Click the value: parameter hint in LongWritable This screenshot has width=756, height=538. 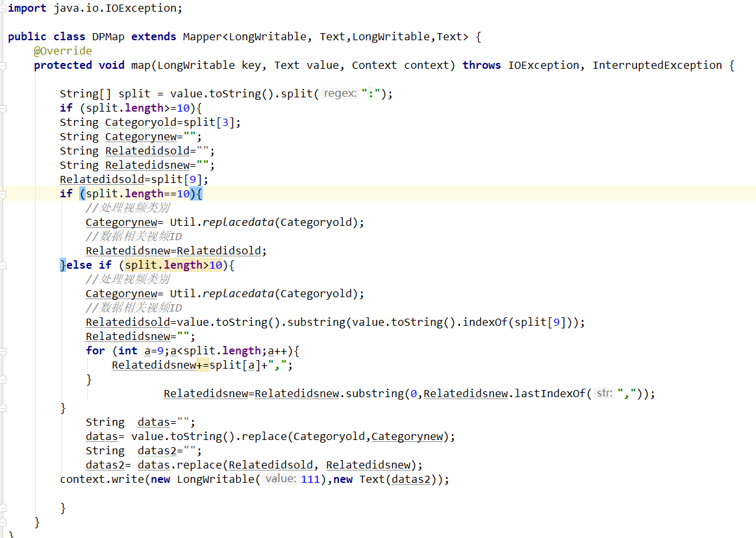[x=281, y=479]
